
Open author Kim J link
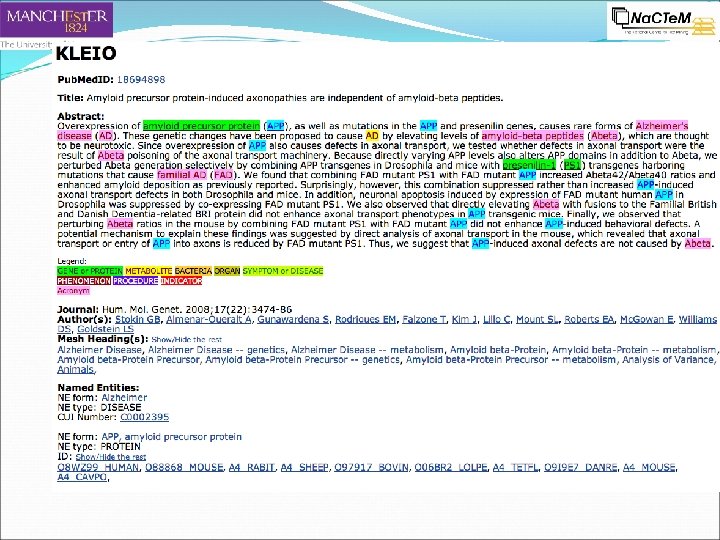point(464,319)
